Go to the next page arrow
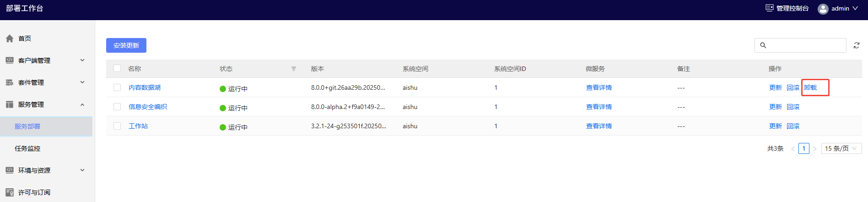868x202 pixels. click(x=815, y=148)
